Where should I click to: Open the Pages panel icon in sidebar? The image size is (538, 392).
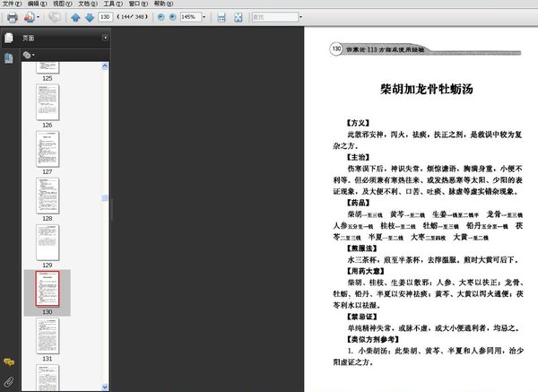point(9,38)
